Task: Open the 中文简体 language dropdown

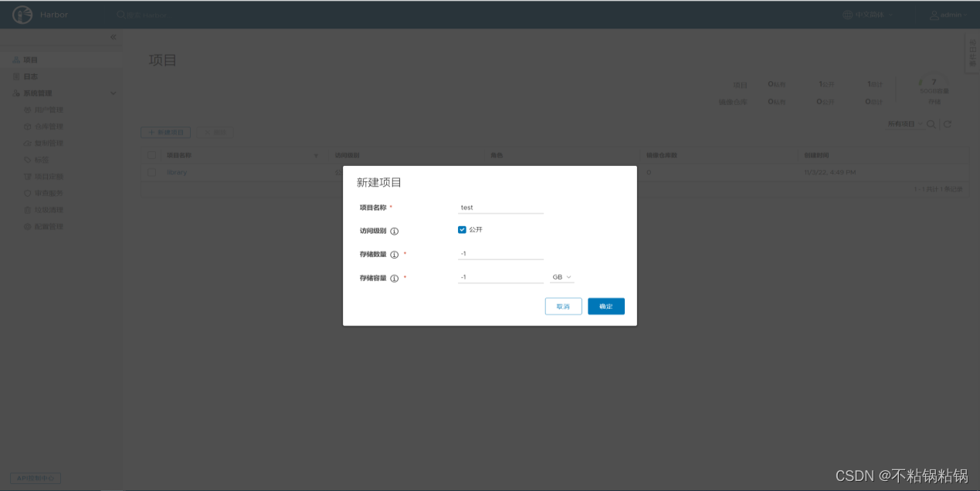Action: pos(873,15)
